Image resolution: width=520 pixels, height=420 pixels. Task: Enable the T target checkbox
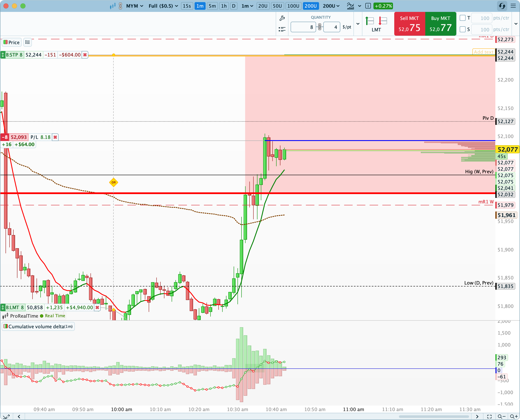463,18
